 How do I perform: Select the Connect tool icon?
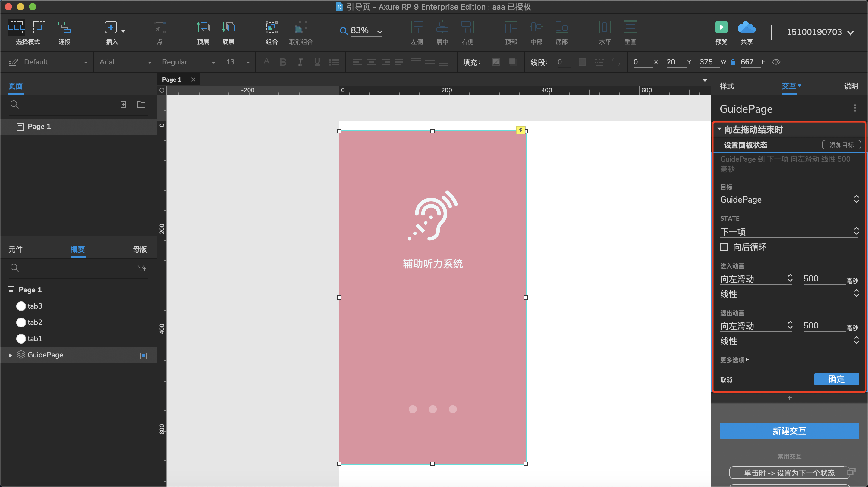point(64,27)
